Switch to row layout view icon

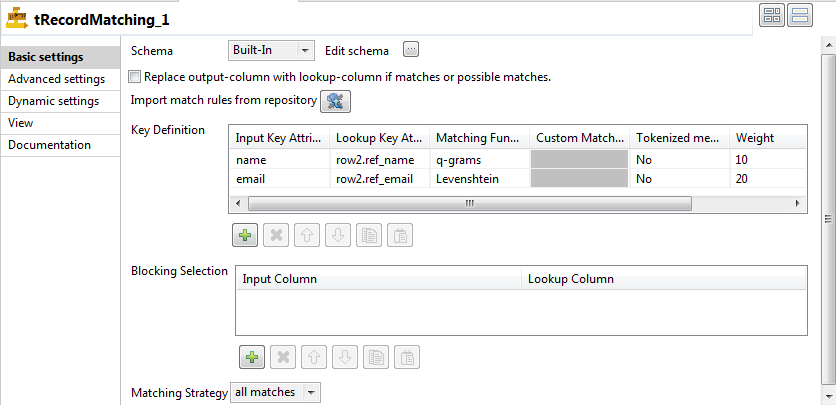pyautogui.click(x=799, y=14)
